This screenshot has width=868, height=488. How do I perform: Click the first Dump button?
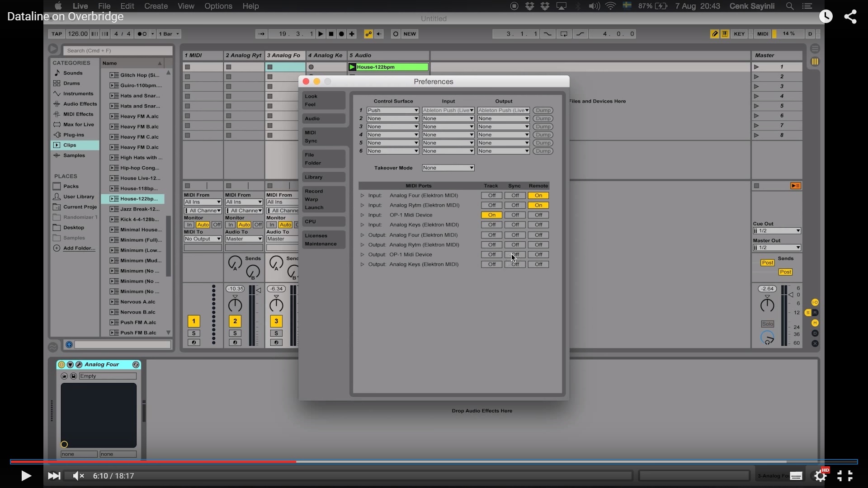point(542,111)
